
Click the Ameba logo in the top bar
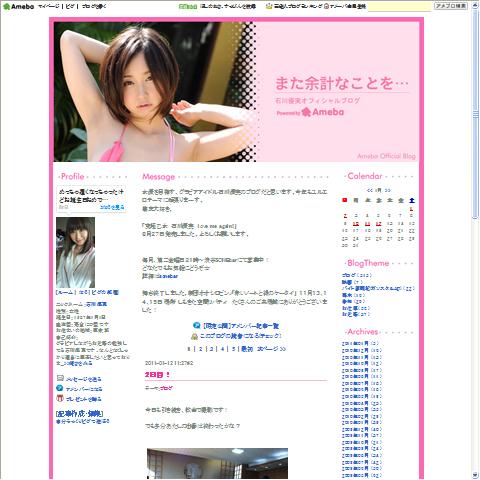click(x=18, y=6)
